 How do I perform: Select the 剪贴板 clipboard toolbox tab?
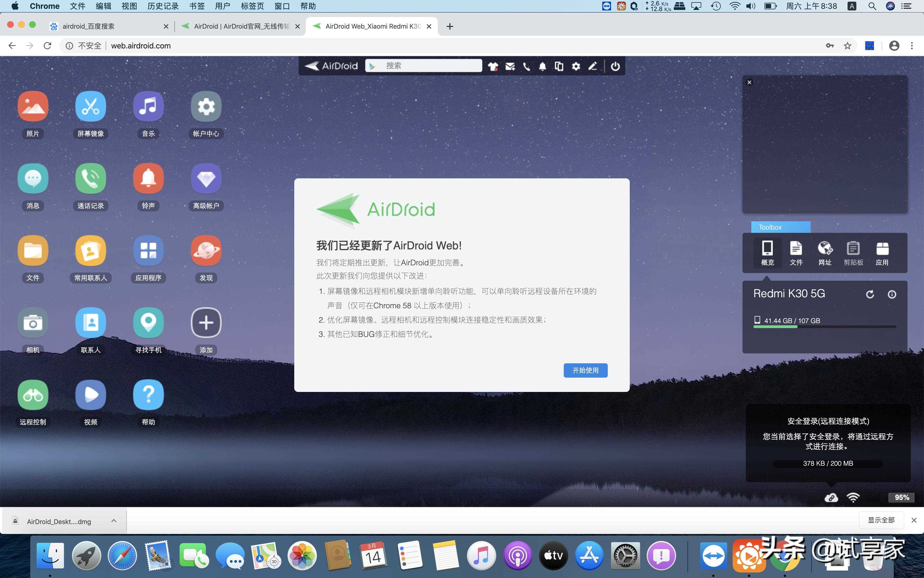[x=853, y=253]
